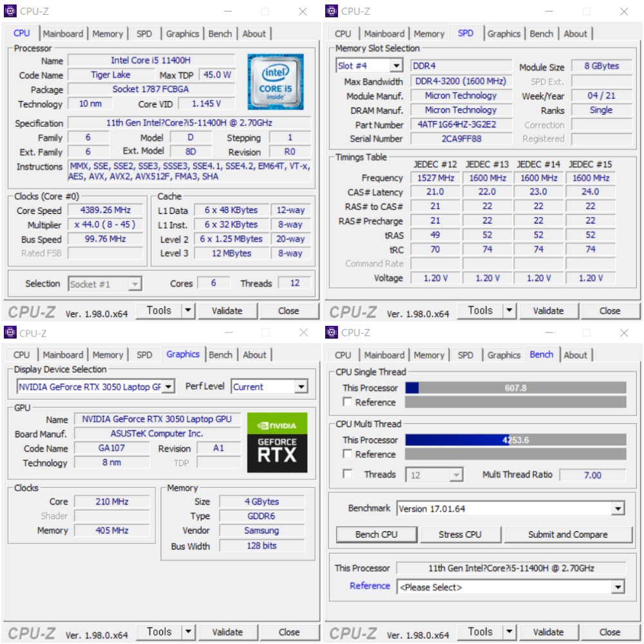
Task: Click Tools button in CPU window
Action: [159, 310]
